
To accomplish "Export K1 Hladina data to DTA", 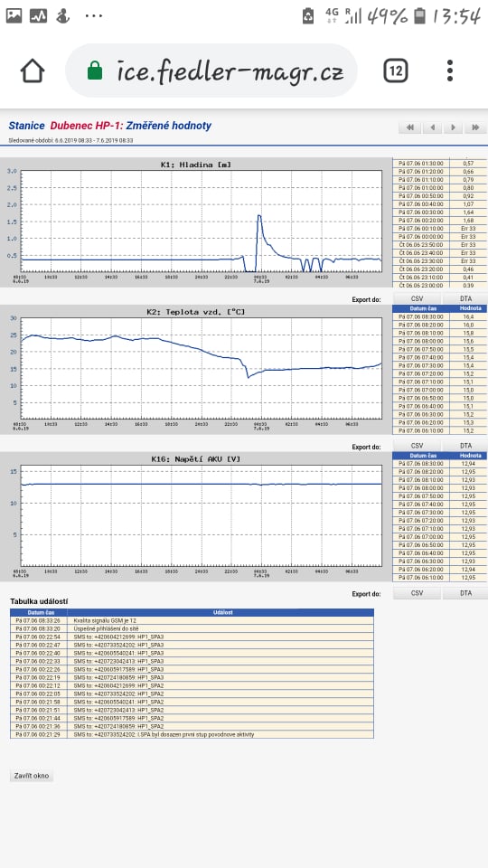I will click(x=465, y=299).
